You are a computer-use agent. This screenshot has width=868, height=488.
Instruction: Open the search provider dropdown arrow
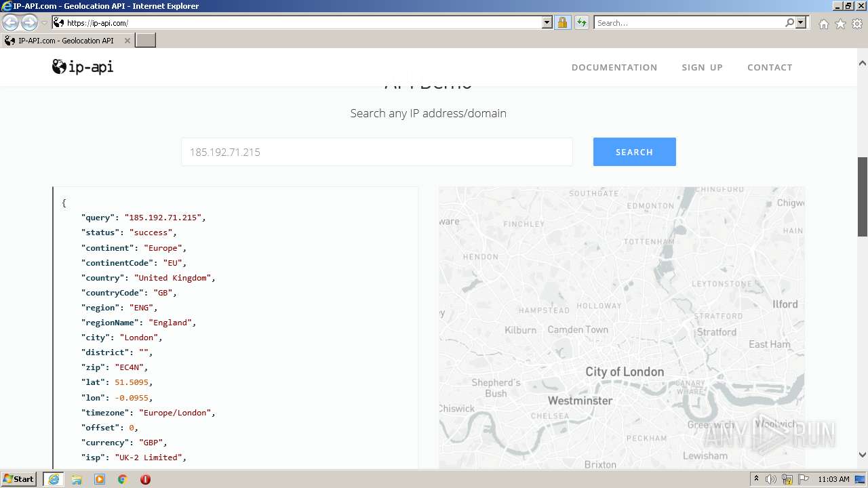[801, 23]
